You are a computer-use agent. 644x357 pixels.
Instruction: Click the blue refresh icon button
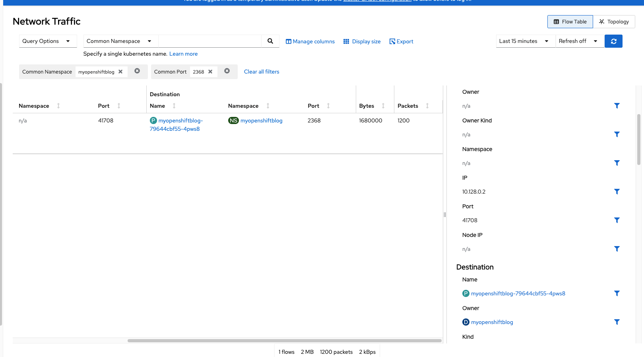(x=613, y=41)
